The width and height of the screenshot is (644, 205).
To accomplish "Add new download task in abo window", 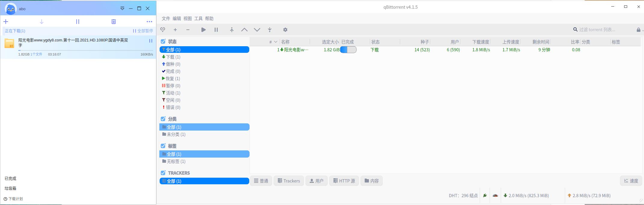I will 6,22.
